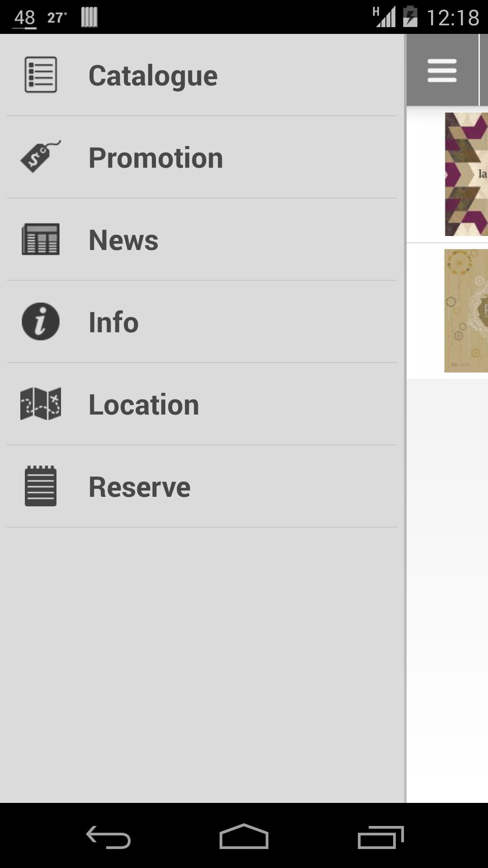Image resolution: width=488 pixels, height=868 pixels.
Task: Tap the Android back navigation icon
Action: pos(108,837)
